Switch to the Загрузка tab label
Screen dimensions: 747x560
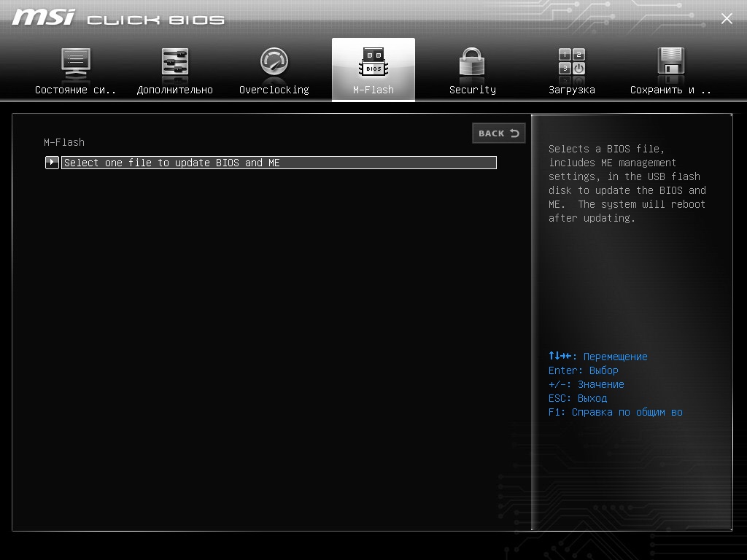pos(572,90)
